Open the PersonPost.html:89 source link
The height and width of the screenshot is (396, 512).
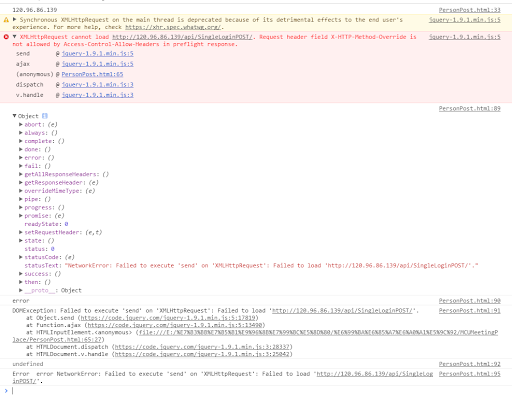pos(469,108)
